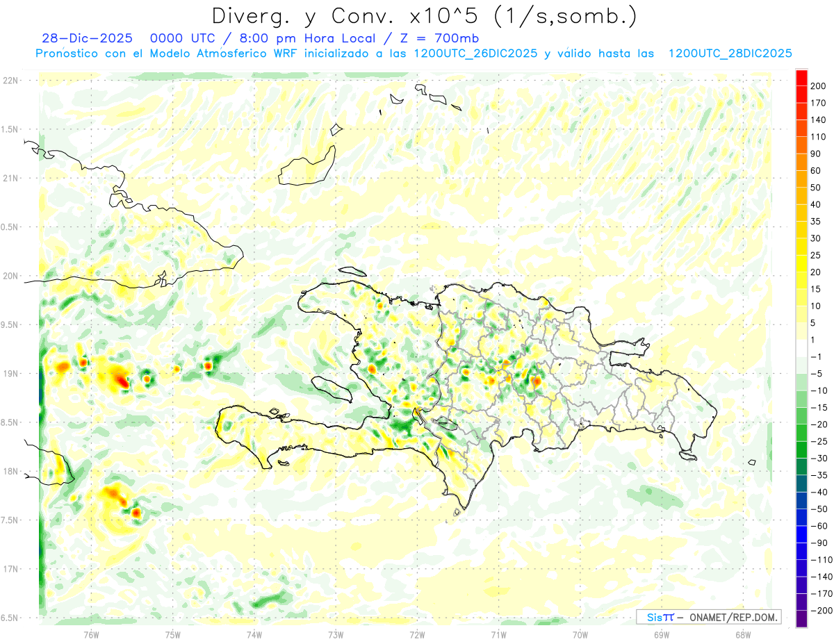Click the '72W' longitude label

click(x=417, y=634)
